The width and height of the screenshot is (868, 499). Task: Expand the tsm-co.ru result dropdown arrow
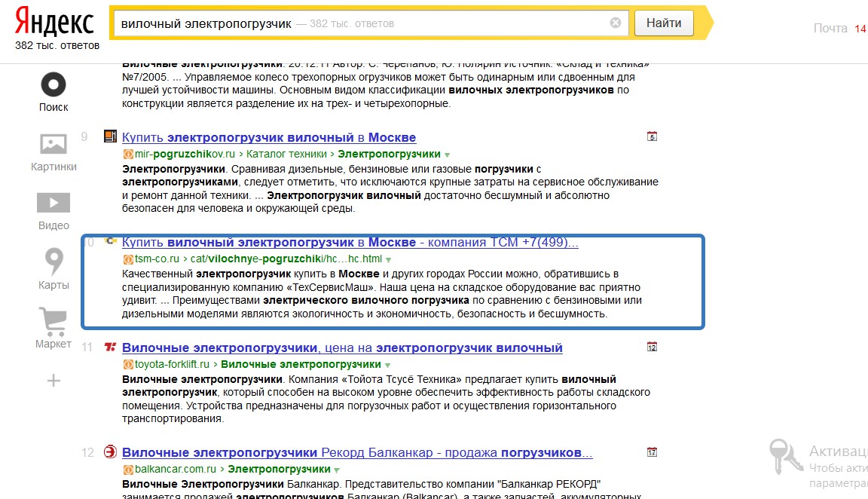point(388,259)
